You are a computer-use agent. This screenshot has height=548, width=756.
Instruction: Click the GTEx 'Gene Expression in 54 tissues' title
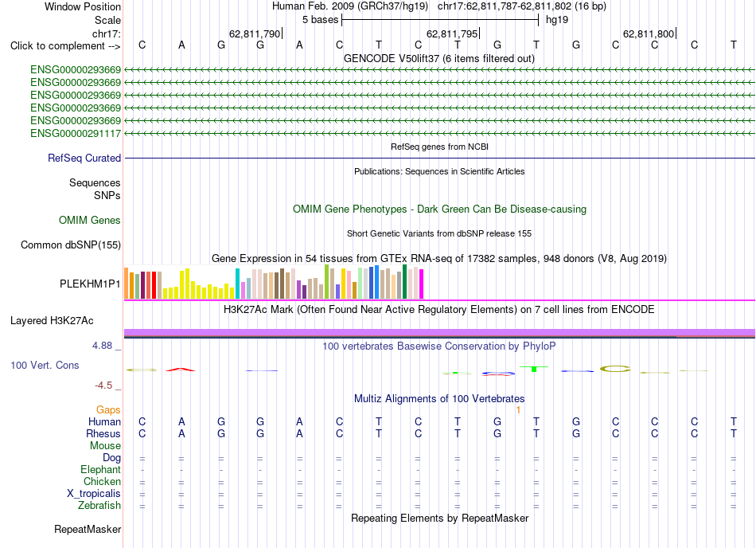coord(439,259)
